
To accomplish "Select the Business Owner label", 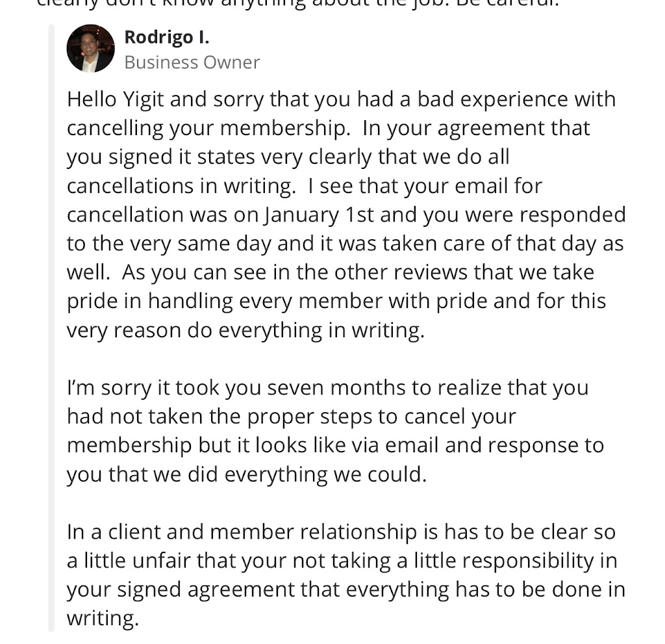I will tap(192, 62).
